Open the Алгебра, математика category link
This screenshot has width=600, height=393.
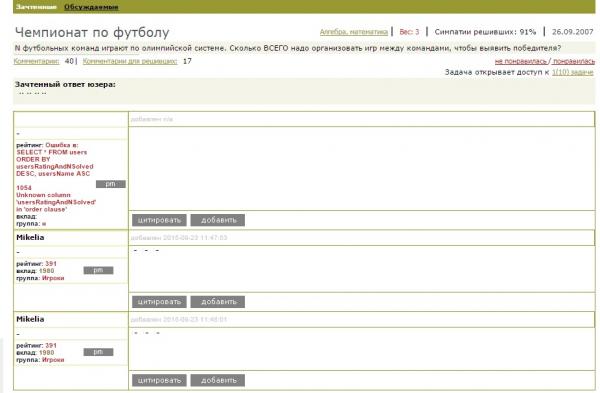tap(354, 32)
